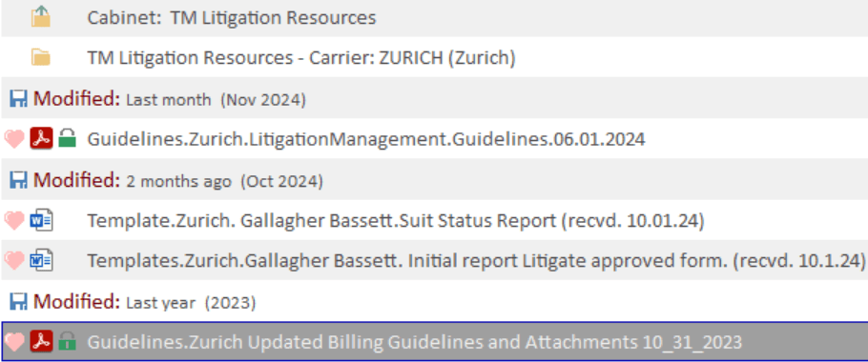
Task: Open Cabinet: TM Litigation Resources
Action: 232,18
